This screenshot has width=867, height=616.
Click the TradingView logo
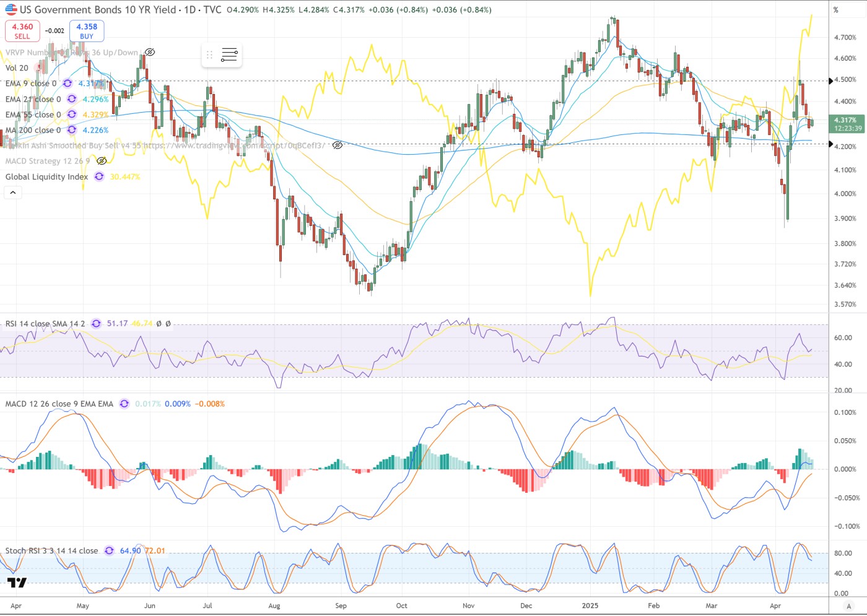coord(17,583)
